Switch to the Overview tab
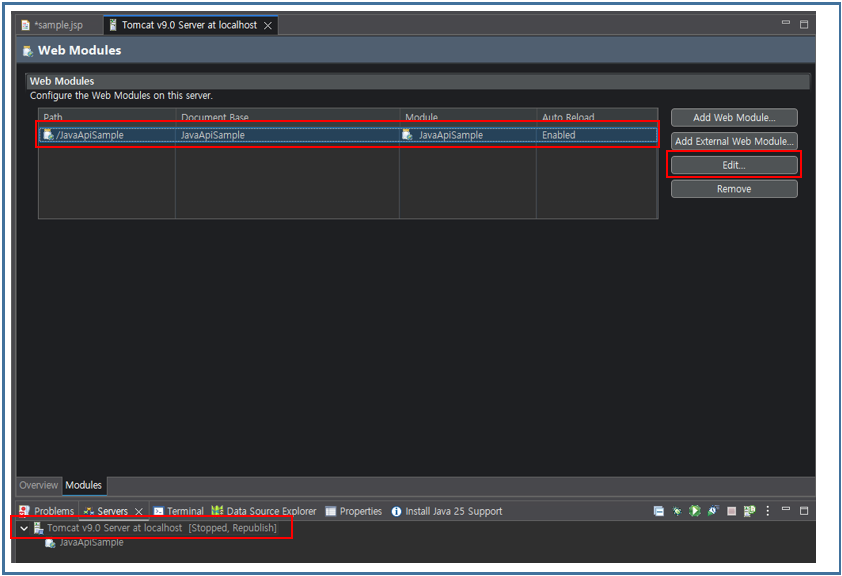 tap(38, 484)
